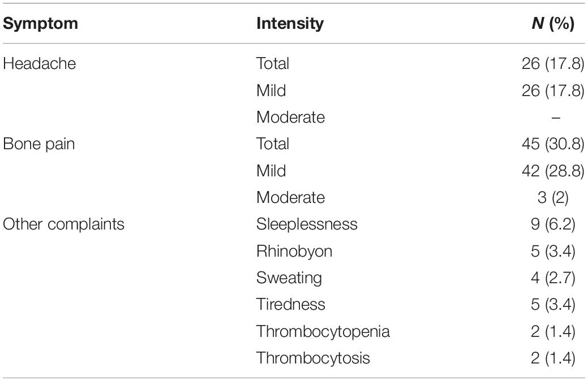Select the Sleeplessness entry
Image resolution: width=588 pixels, height=381 pixels.
pyautogui.click(x=307, y=224)
